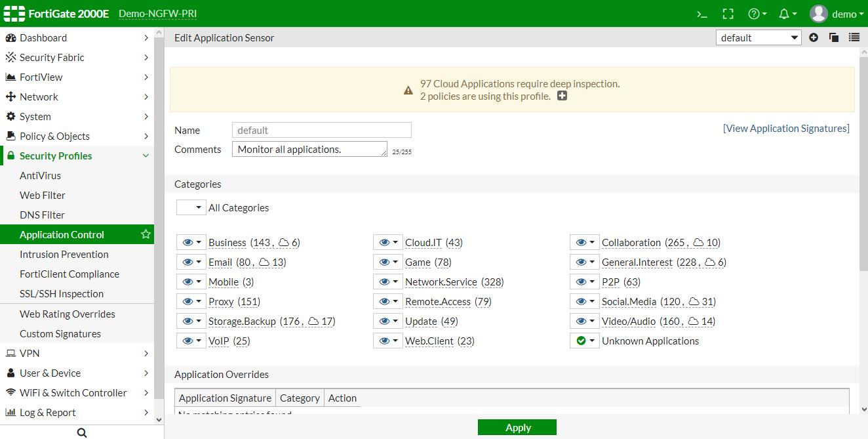This screenshot has height=439, width=868.
Task: Open Remote.Access category action dropdown
Action: [x=388, y=301]
